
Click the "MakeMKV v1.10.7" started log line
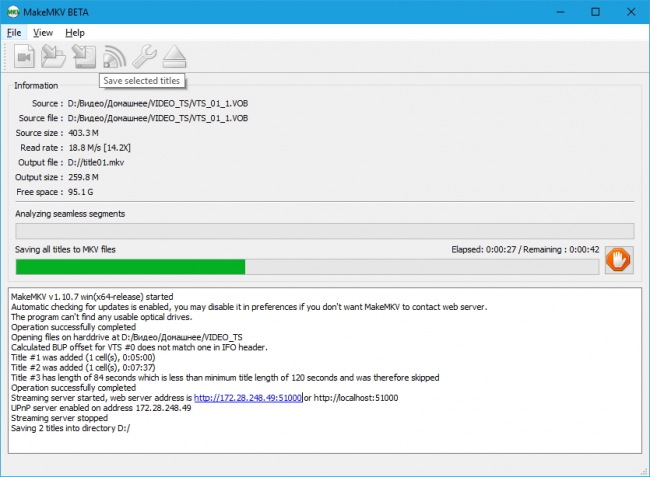coord(92,297)
